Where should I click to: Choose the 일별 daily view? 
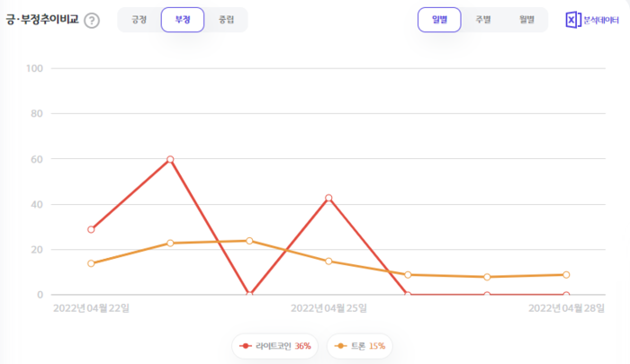pos(439,20)
